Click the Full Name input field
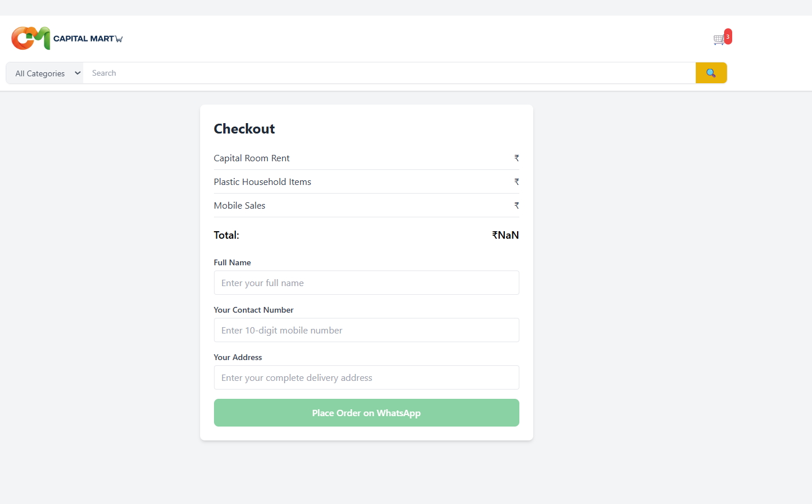 pos(366,283)
